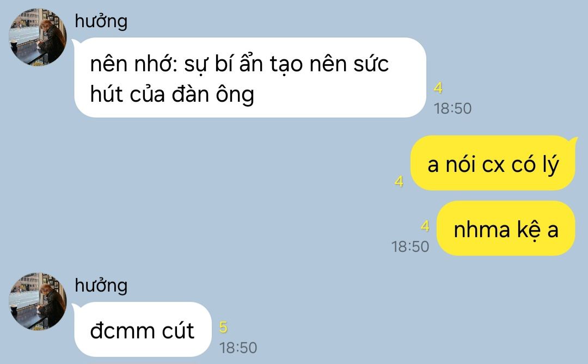Viewport: 588px width, 364px height.
Task: Select the yellow bubble "nhma kệ a"
Action: [x=506, y=229]
